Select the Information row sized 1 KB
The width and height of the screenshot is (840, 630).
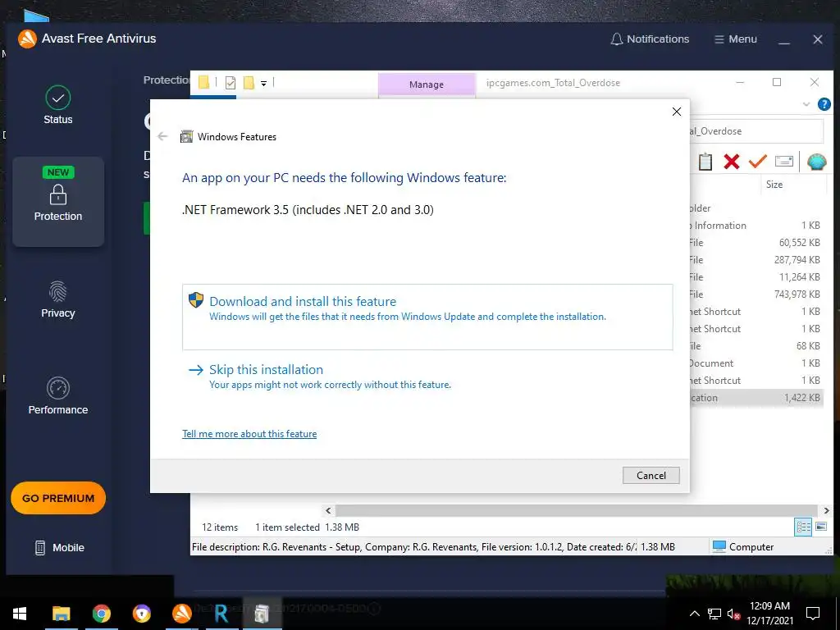[755, 226]
